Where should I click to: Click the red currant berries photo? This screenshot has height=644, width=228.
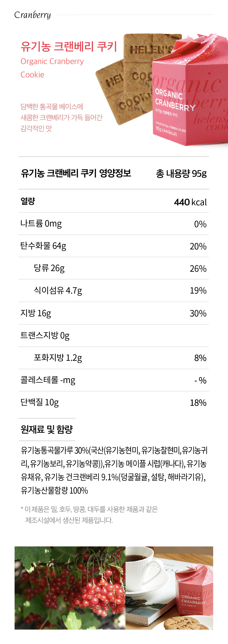tap(70, 588)
